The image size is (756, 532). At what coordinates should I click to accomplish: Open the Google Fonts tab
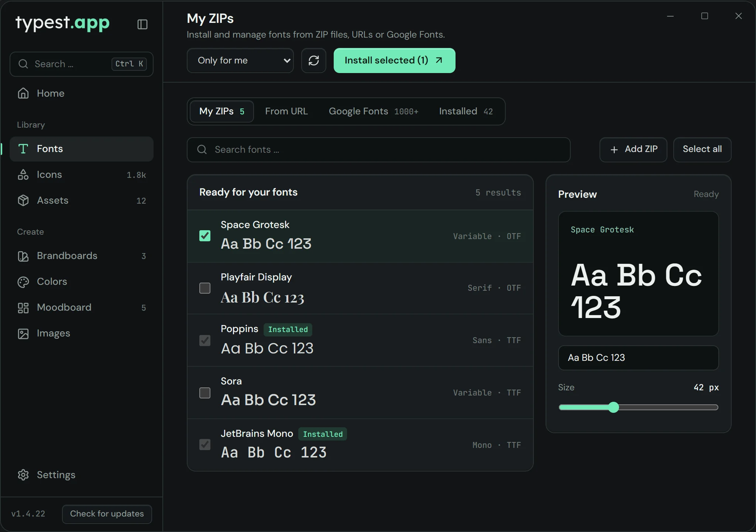[374, 111]
